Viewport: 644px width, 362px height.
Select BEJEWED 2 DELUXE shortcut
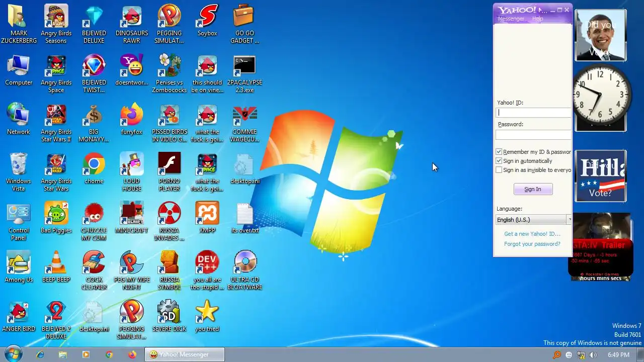pos(56,320)
